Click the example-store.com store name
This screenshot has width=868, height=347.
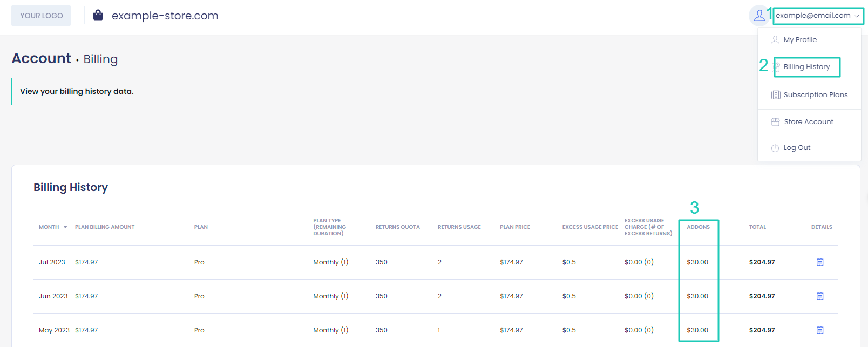point(165,16)
